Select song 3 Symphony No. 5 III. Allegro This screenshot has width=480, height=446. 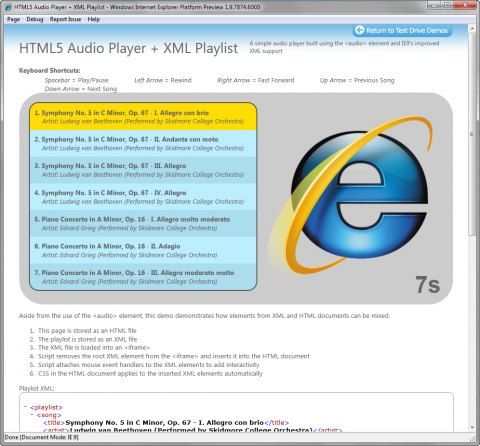(143, 170)
